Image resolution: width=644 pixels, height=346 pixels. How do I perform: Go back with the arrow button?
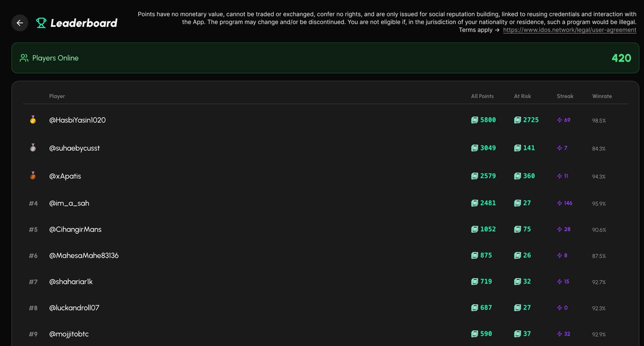20,23
